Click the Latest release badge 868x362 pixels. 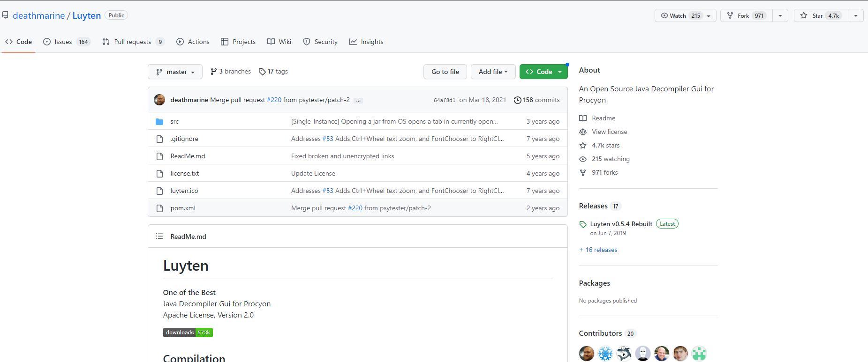[667, 224]
